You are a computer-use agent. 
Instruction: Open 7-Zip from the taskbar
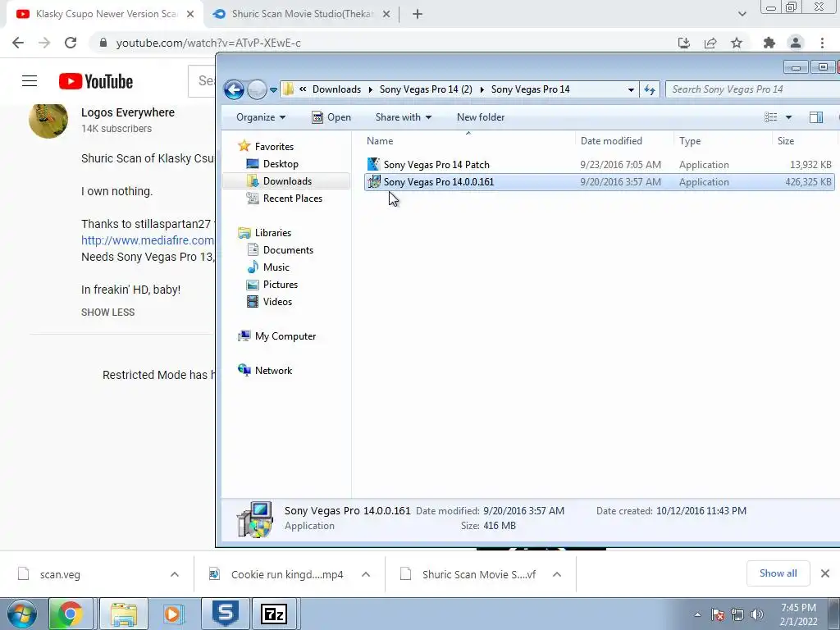274,614
